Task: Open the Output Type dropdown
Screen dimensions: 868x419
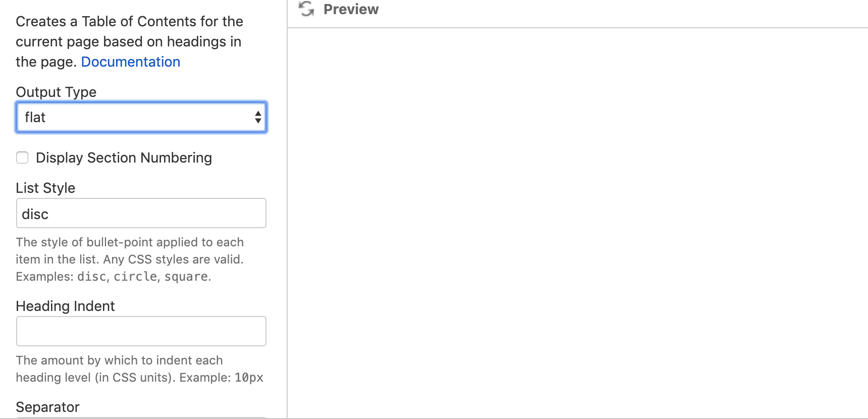Action: (x=141, y=117)
